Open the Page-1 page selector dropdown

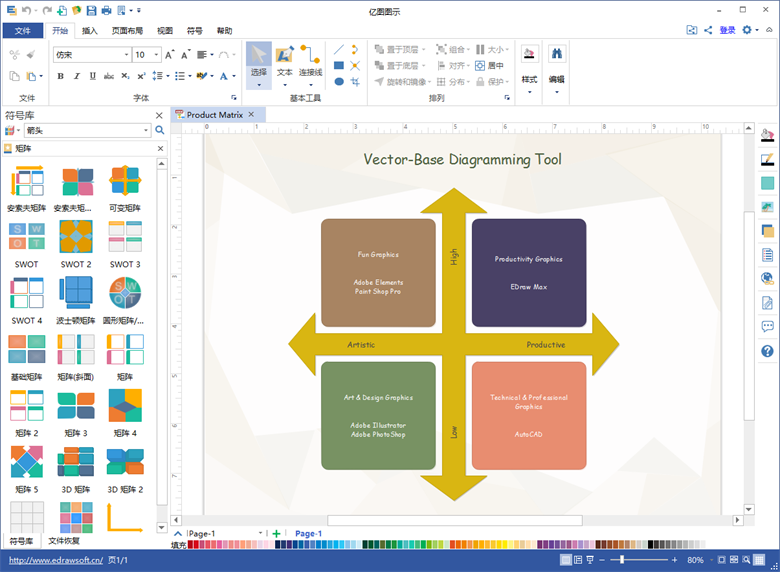[260, 533]
